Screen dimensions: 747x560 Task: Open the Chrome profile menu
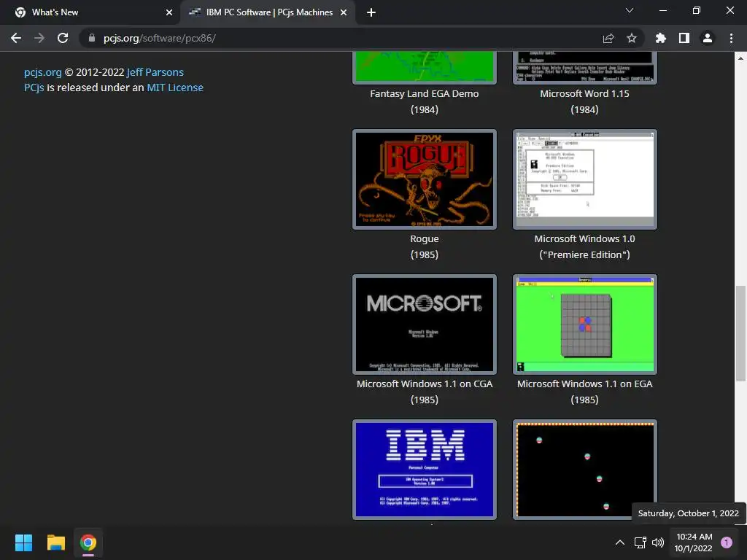click(x=708, y=38)
